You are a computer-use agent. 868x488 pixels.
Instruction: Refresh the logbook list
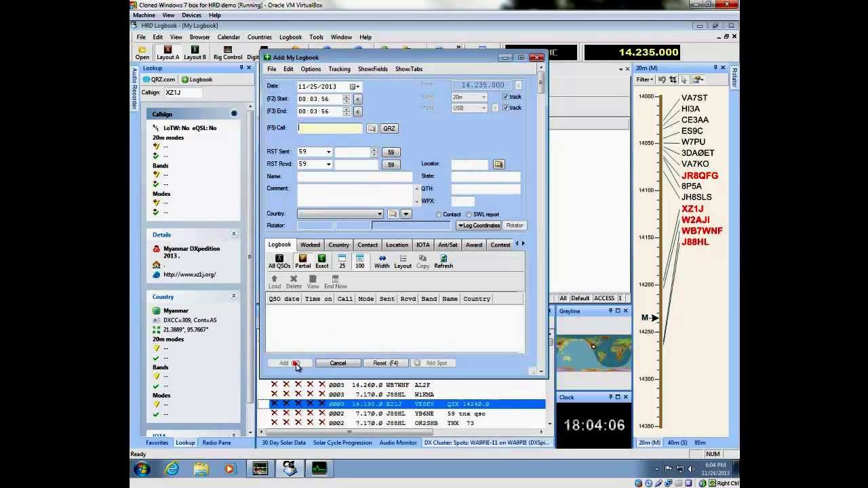pos(443,262)
